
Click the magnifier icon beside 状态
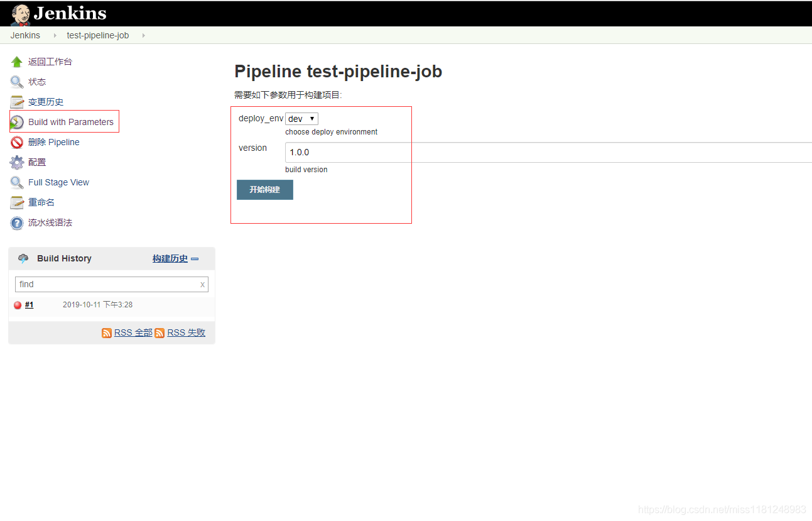pyautogui.click(x=17, y=82)
